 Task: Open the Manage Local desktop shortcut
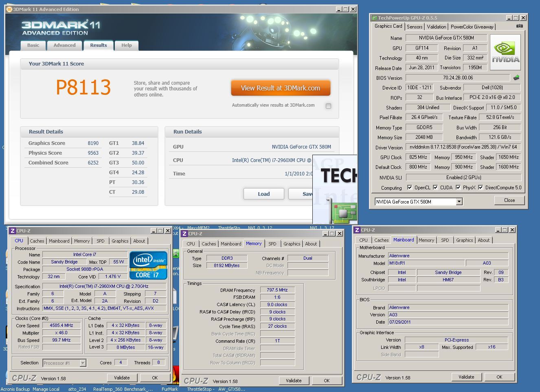coord(46,389)
